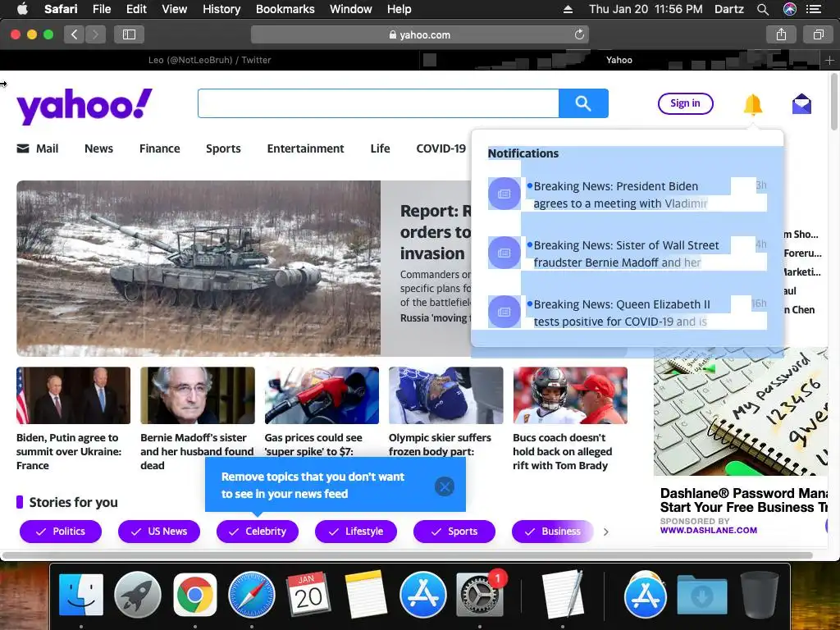Click the Yahoo search input field
The height and width of the screenshot is (630, 840).
(378, 103)
